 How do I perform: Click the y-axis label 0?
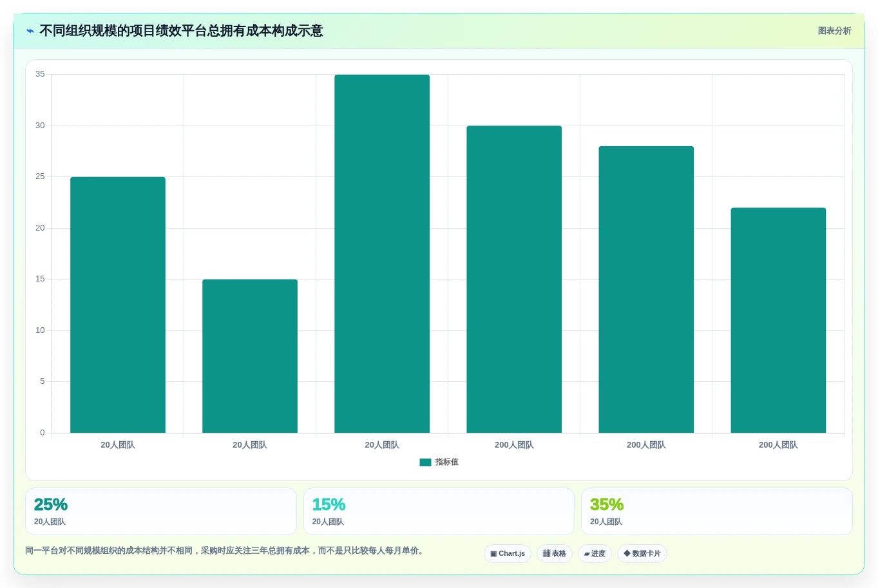pos(43,433)
